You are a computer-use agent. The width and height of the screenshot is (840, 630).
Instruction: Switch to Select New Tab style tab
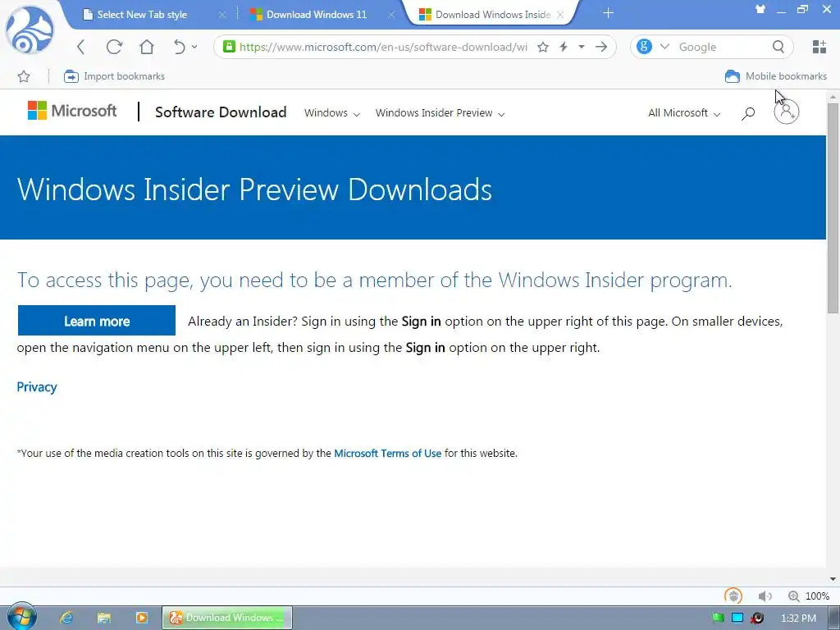(x=142, y=15)
